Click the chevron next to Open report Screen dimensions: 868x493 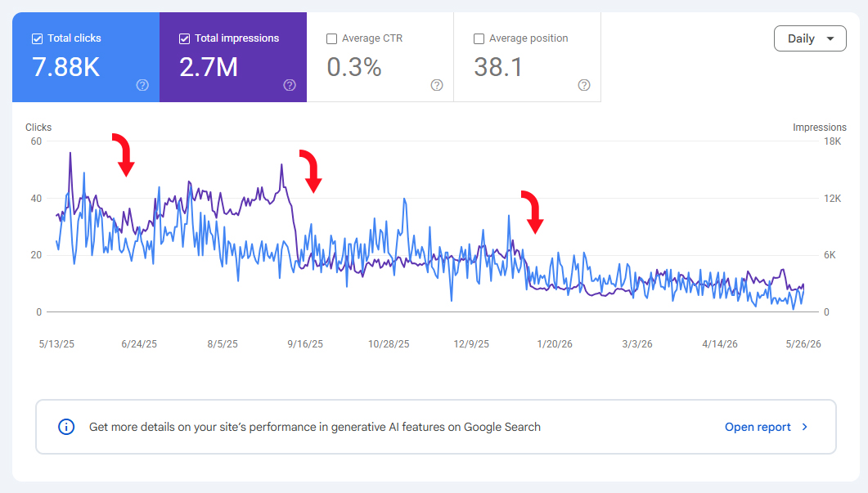[x=805, y=427]
